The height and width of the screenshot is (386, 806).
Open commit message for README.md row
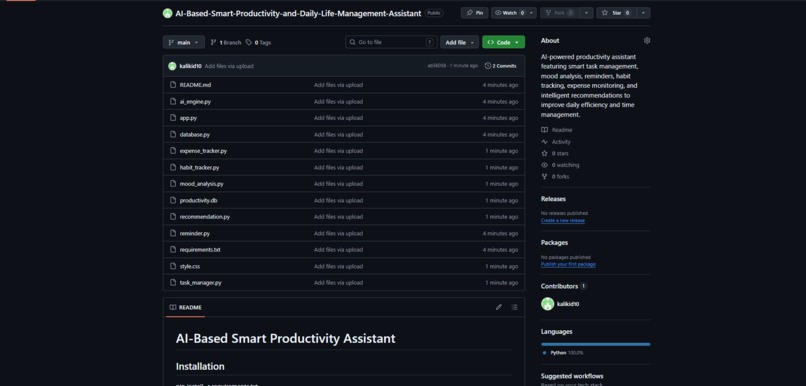tap(338, 85)
